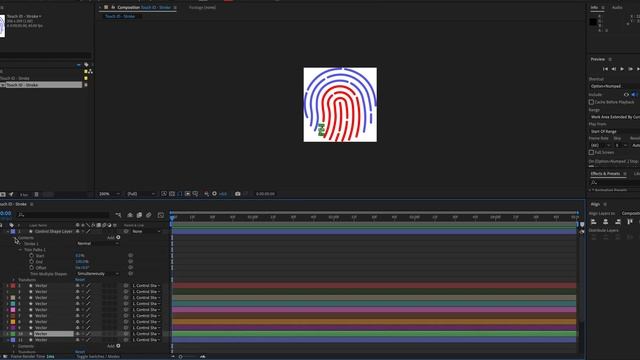
Task: Open the viewer resolution dropdown showing Full
Action: coord(141,194)
